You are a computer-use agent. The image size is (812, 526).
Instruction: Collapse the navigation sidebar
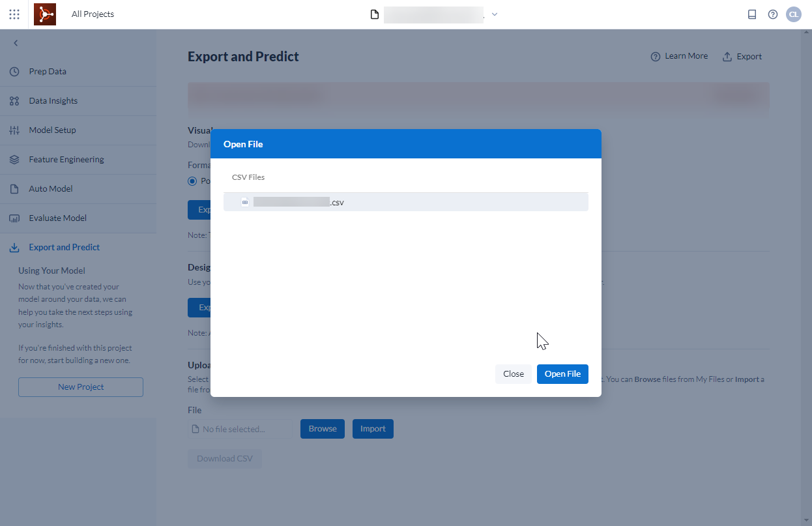click(x=15, y=43)
